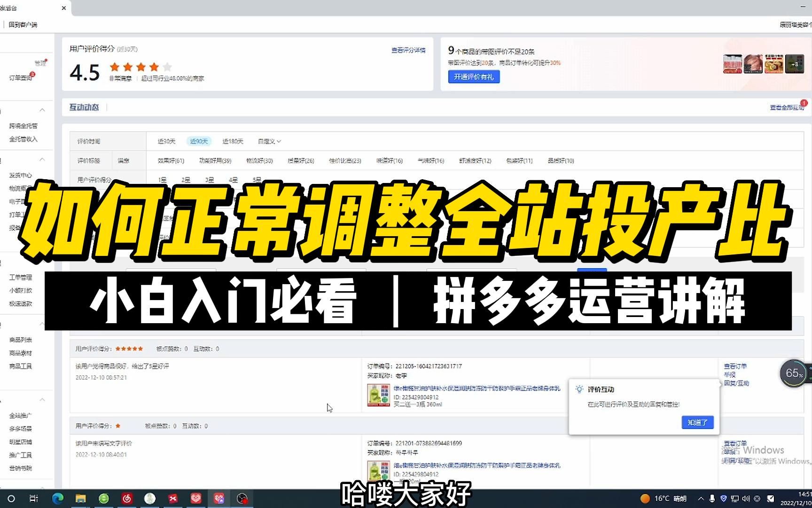
Task: Open product thumbnail for order 221201-073882694481699
Action: tap(378, 472)
